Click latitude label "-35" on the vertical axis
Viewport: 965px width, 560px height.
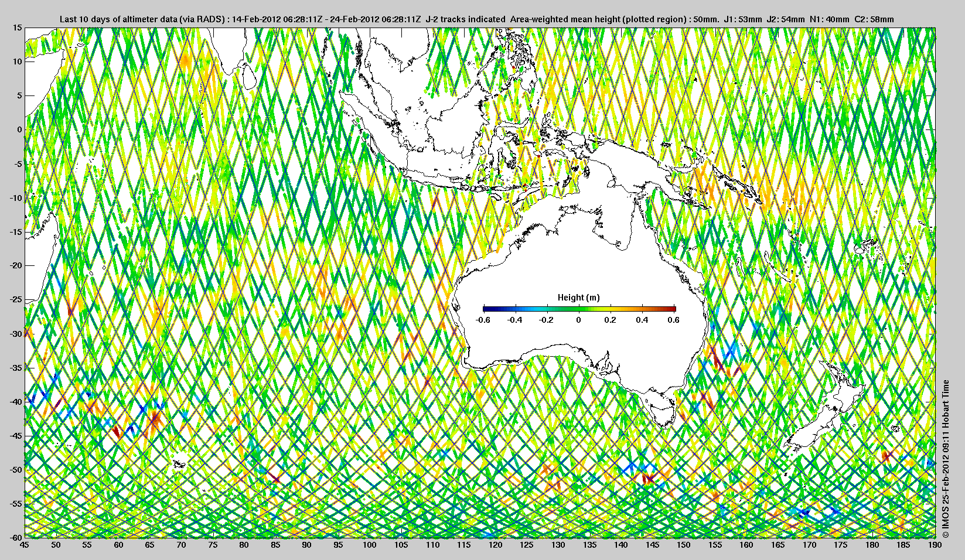(x=16, y=368)
